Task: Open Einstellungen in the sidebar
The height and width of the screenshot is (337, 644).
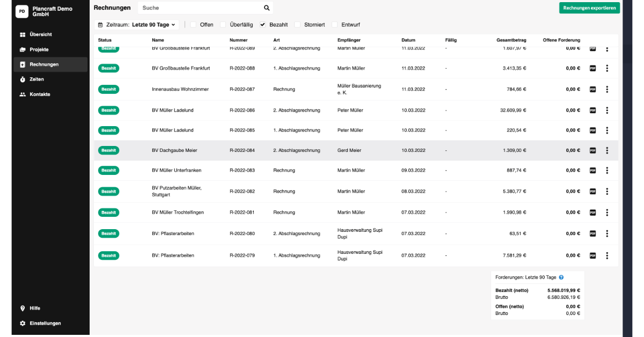Action: [50, 324]
